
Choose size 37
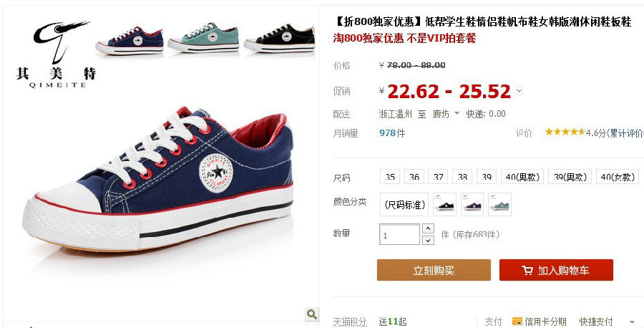(x=438, y=177)
